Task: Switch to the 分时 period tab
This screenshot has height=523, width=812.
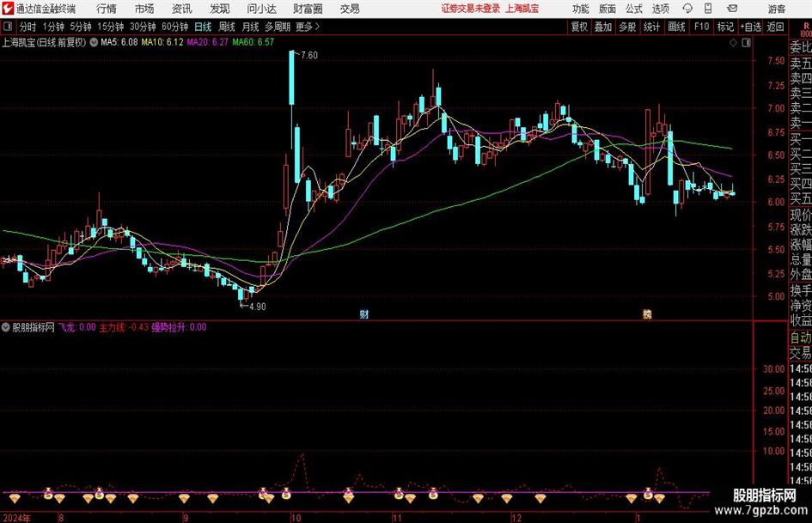Action: tap(28, 27)
